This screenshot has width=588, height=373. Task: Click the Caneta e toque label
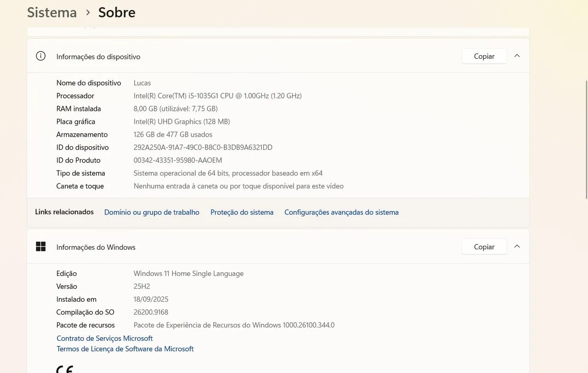(x=80, y=186)
